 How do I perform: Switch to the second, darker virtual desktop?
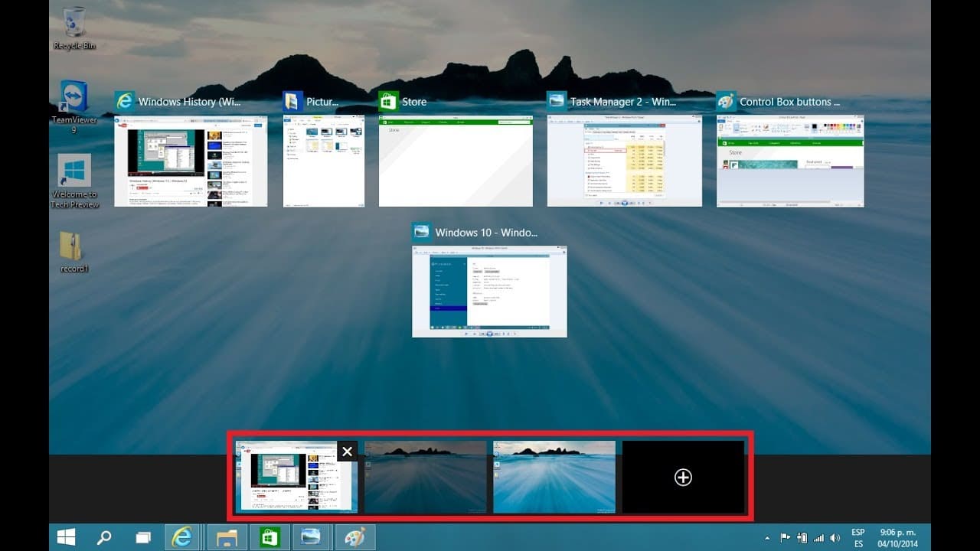[x=425, y=477]
